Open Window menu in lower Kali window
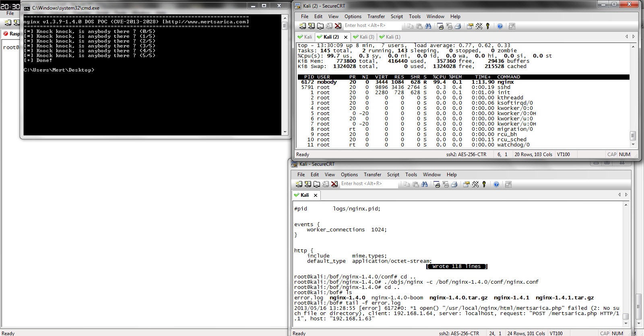The width and height of the screenshot is (644, 336). [431, 175]
